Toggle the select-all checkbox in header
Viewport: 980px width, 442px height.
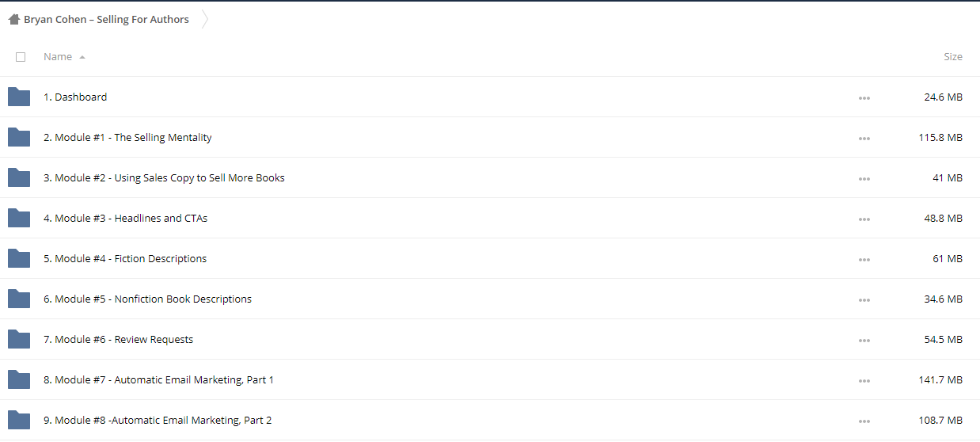pos(21,57)
